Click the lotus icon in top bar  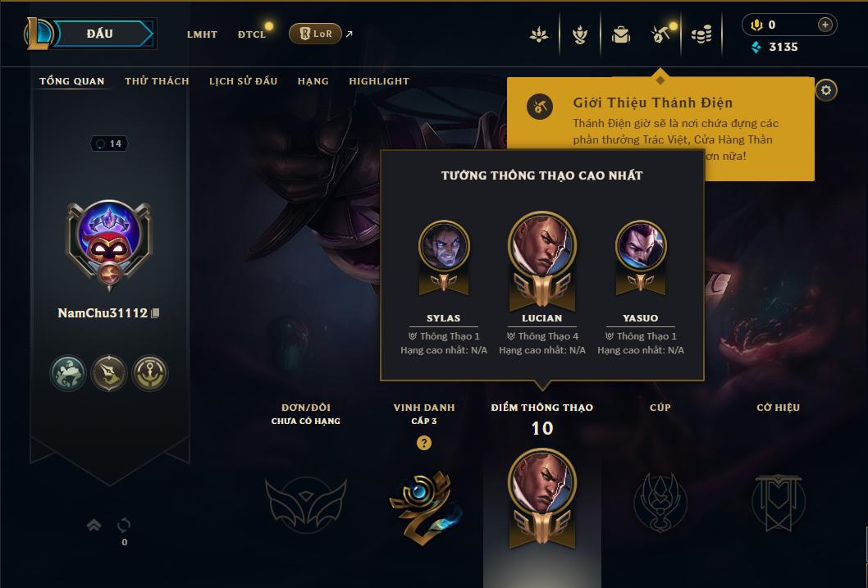pyautogui.click(x=539, y=34)
